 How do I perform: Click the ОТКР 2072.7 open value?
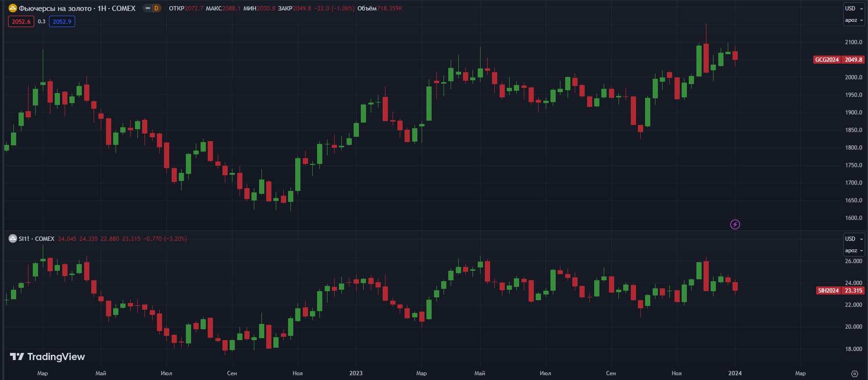(x=186, y=8)
